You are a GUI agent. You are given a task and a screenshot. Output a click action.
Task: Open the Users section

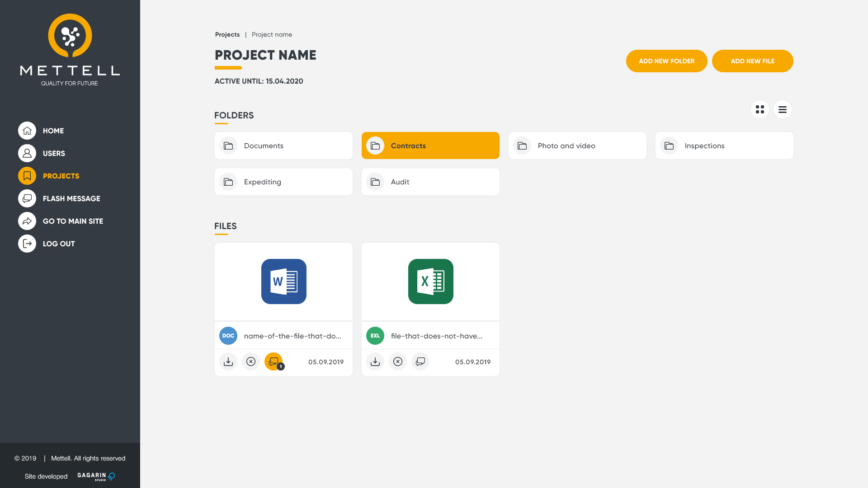(53, 153)
